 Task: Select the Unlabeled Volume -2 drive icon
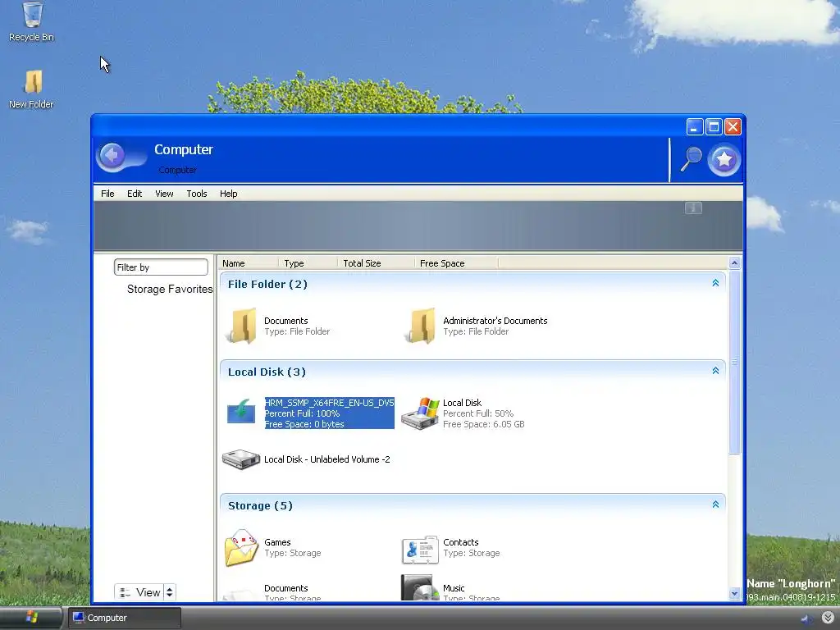pyautogui.click(x=241, y=459)
